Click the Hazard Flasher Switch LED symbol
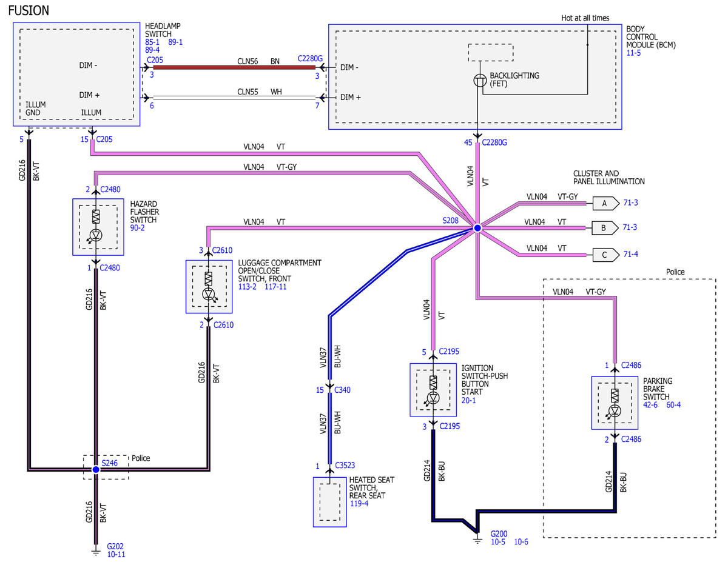Image resolution: width=728 pixels, height=562 pixels. tap(95, 235)
